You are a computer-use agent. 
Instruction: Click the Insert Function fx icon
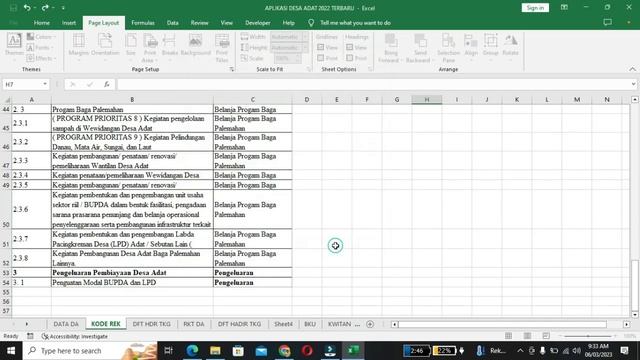107,84
